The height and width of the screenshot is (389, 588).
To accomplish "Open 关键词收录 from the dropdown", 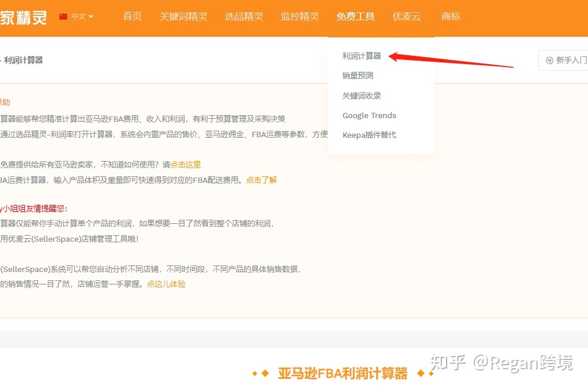I will point(362,96).
